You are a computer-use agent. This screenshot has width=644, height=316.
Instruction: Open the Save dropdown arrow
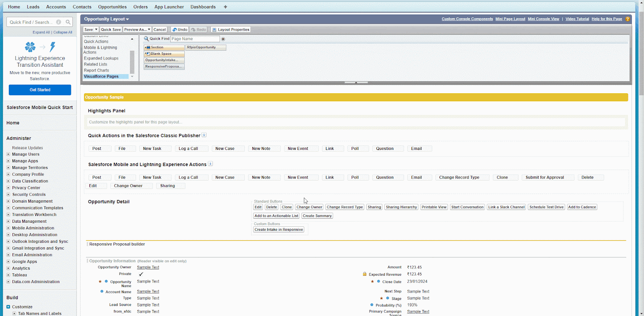[96, 29]
